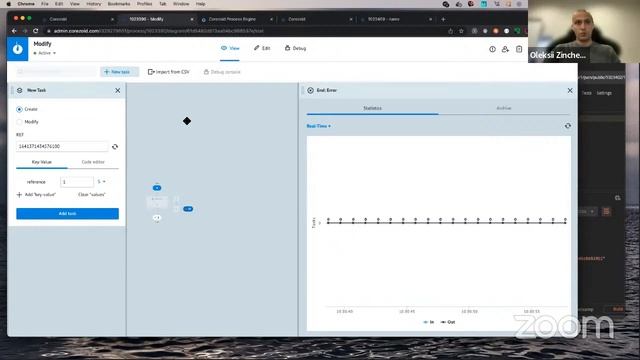Screen dimensions: 640x360
Task: Select the white end node on canvas
Action: 157,218
